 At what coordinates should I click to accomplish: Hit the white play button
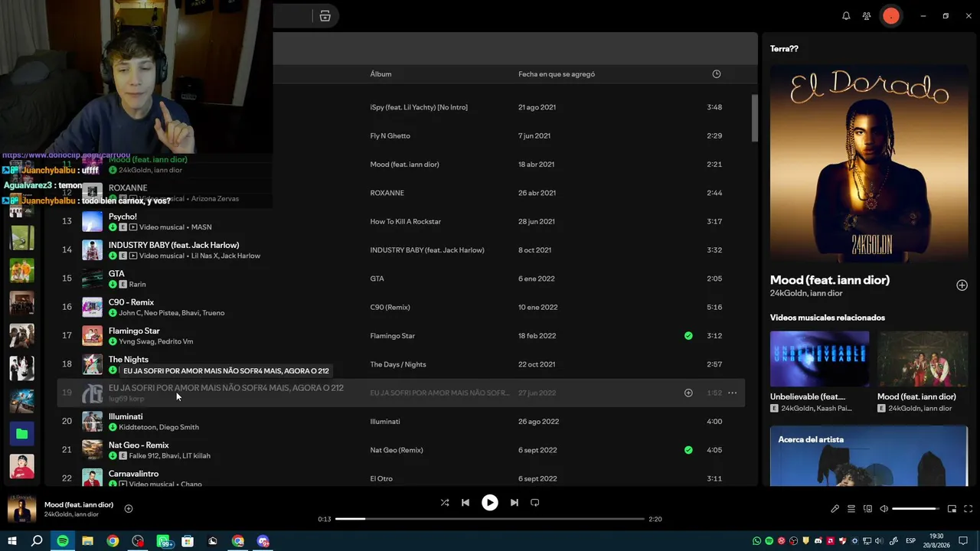click(490, 503)
